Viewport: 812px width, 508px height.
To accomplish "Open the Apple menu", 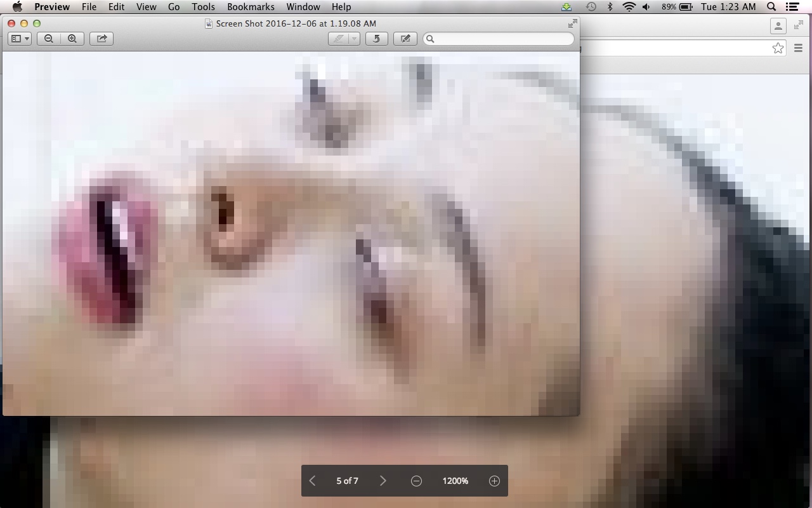I will [x=17, y=7].
